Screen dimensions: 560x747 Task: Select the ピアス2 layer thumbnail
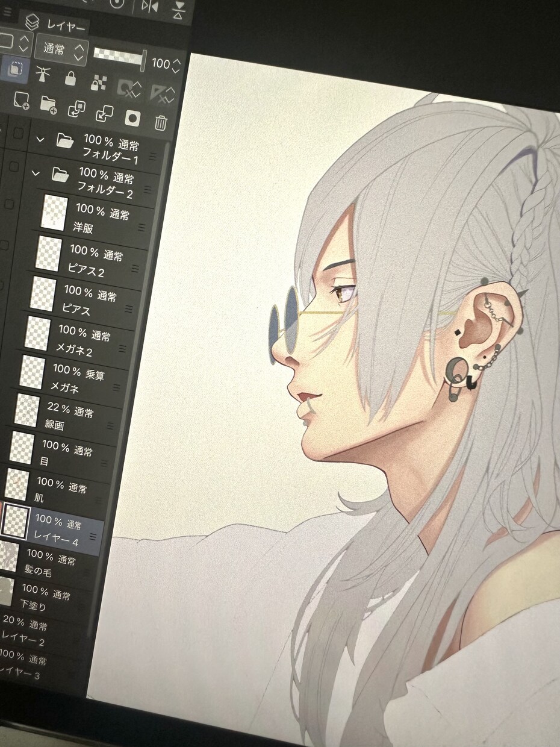click(x=48, y=253)
